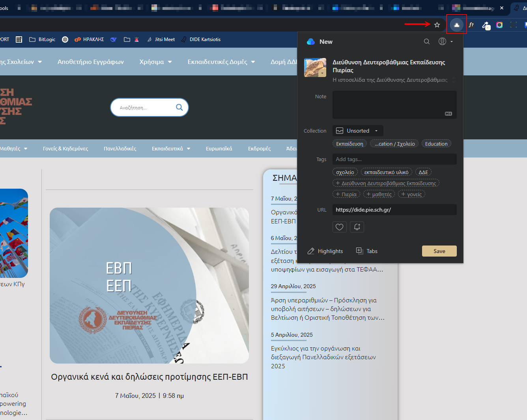Add the suggested tag 'Πιερία'
Screen dimensions: 527x420
pyautogui.click(x=346, y=194)
